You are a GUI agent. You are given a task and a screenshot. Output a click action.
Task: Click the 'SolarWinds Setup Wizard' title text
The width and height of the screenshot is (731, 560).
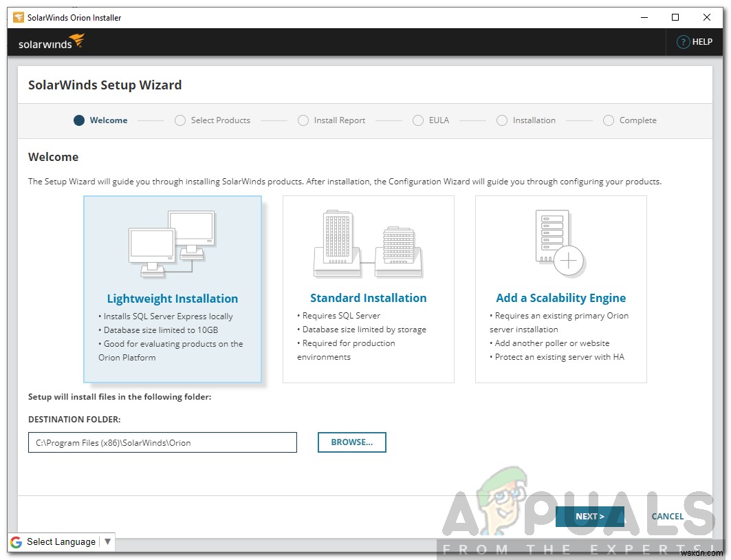[x=105, y=85]
